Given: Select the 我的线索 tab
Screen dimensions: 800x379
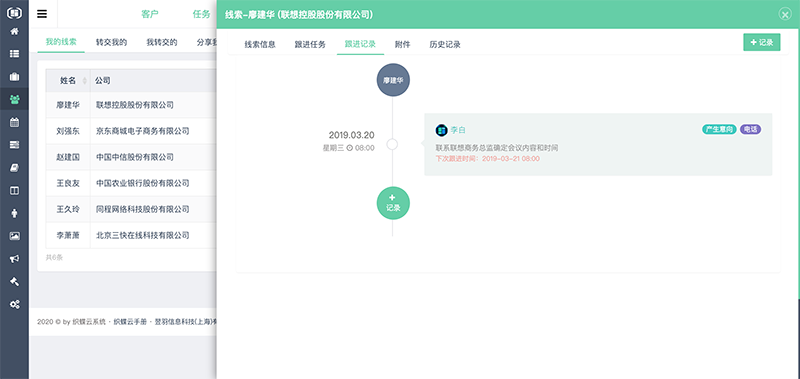Looking at the screenshot, I should tap(61, 42).
